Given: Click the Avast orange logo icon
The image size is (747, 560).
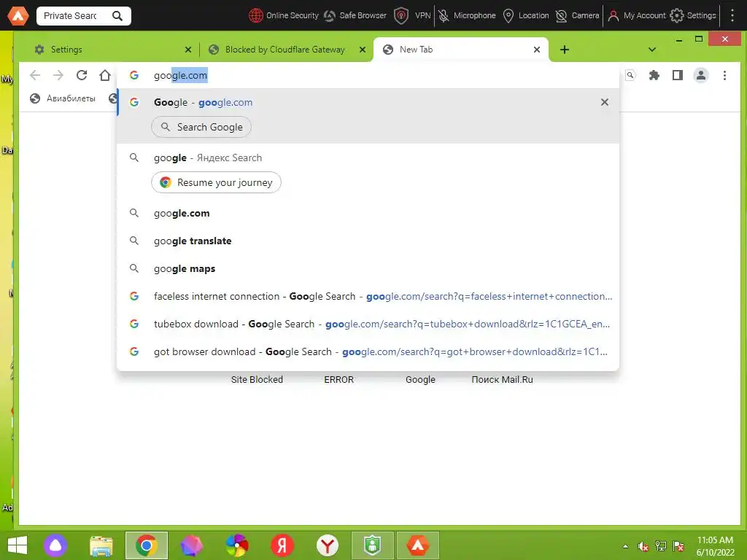Looking at the screenshot, I should [x=18, y=16].
